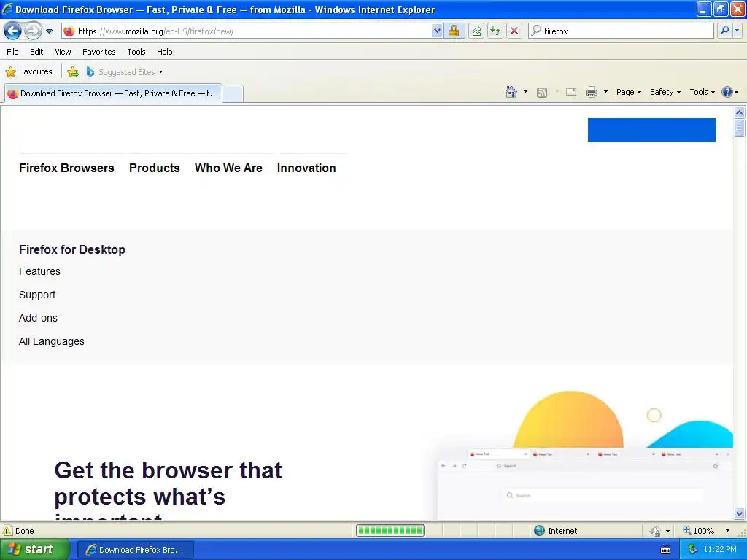The image size is (747, 560).
Task: Click the Firefox for Desktop heading link
Action: (72, 249)
